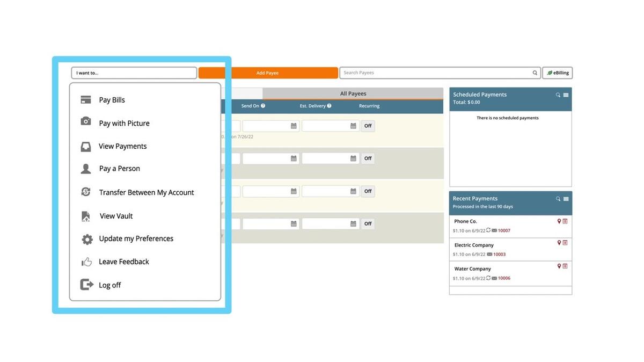
Task: Switch to the All Payees tab
Action: [353, 93]
